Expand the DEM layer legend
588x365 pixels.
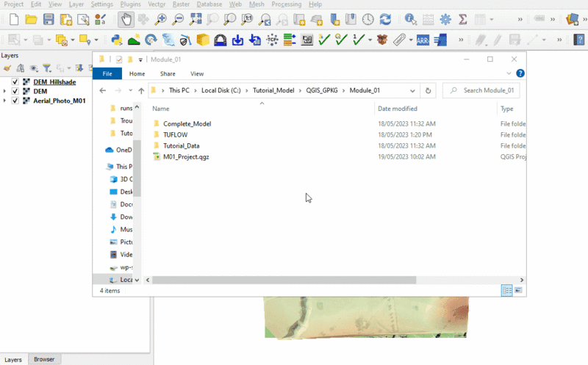point(5,91)
